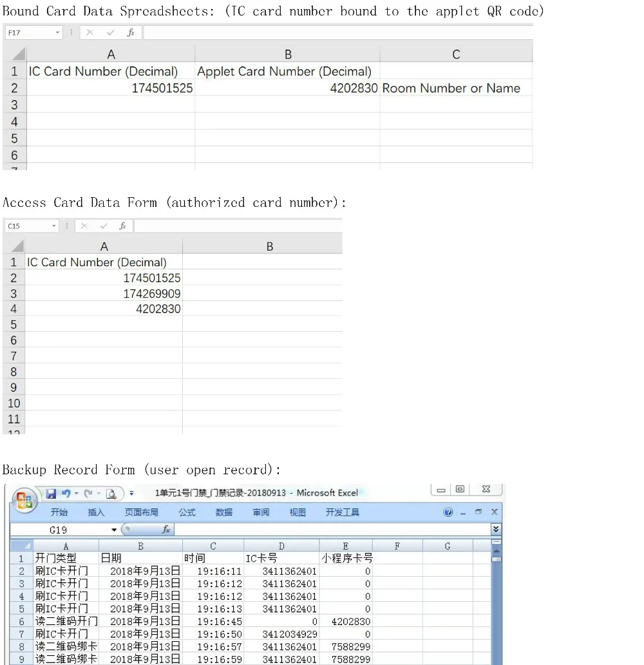The image size is (644, 665).
Task: Open the C15 name box dropdown
Action: pyautogui.click(x=54, y=226)
